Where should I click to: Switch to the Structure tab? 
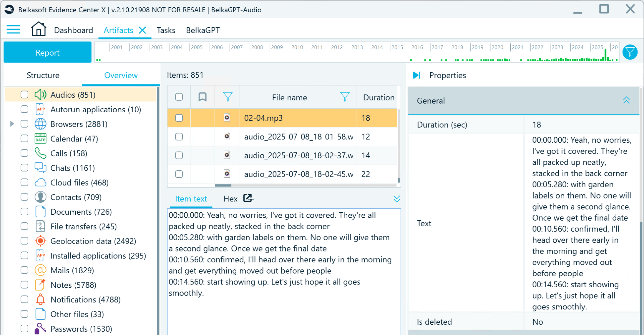(43, 75)
